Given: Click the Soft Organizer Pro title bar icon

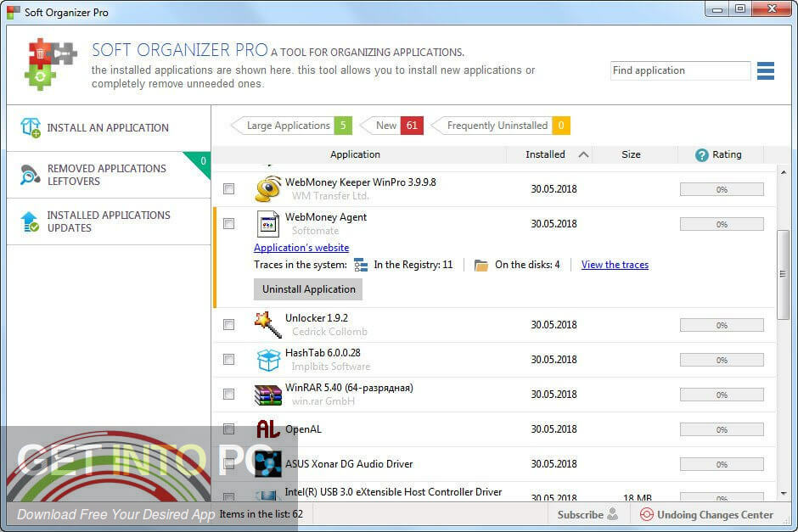Looking at the screenshot, I should pyautogui.click(x=14, y=12).
